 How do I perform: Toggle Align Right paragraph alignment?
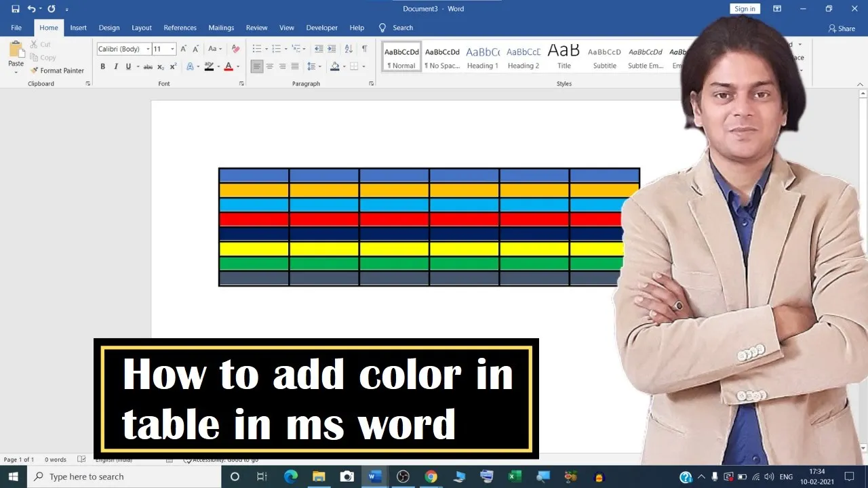click(282, 66)
